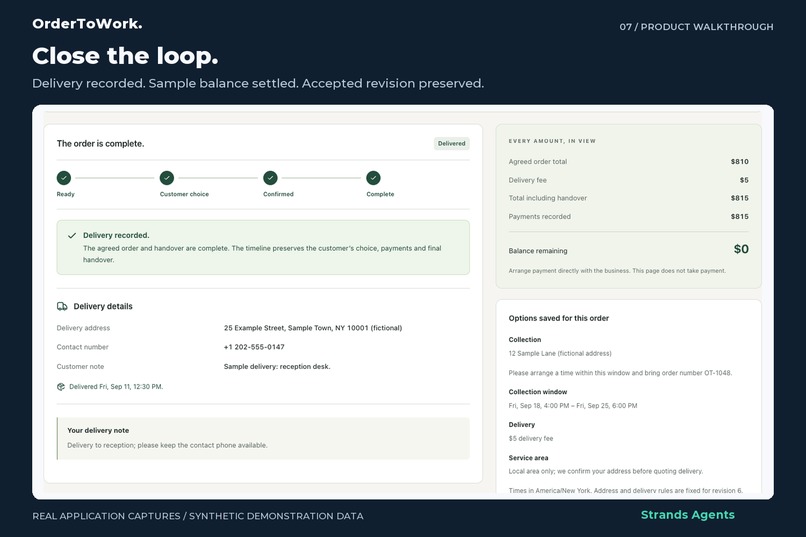Screen dimensions: 806x537
Task: Click the Total including handover label
Action: [x=547, y=198]
